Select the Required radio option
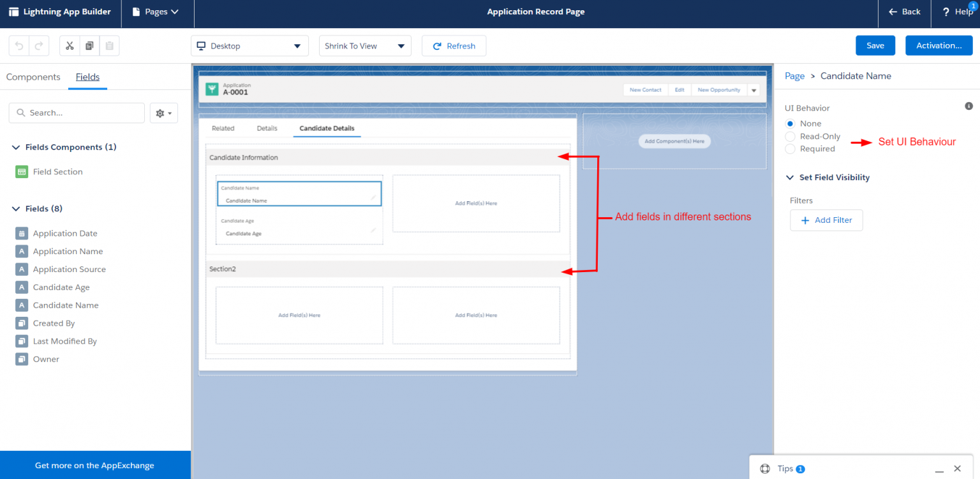This screenshot has width=980, height=479. tap(791, 149)
